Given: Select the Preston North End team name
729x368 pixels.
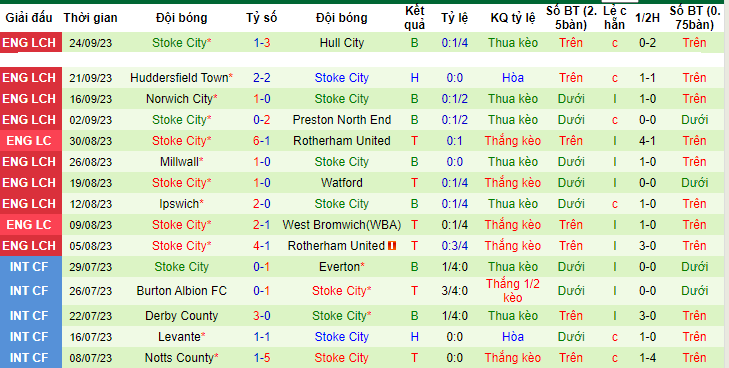Looking at the screenshot, I should 342,120.
